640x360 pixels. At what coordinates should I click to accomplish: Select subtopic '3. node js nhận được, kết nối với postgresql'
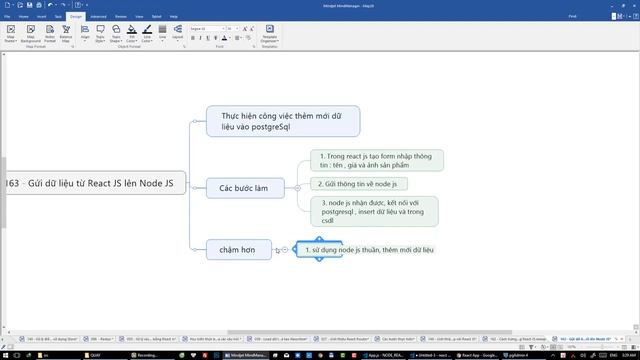(x=374, y=211)
